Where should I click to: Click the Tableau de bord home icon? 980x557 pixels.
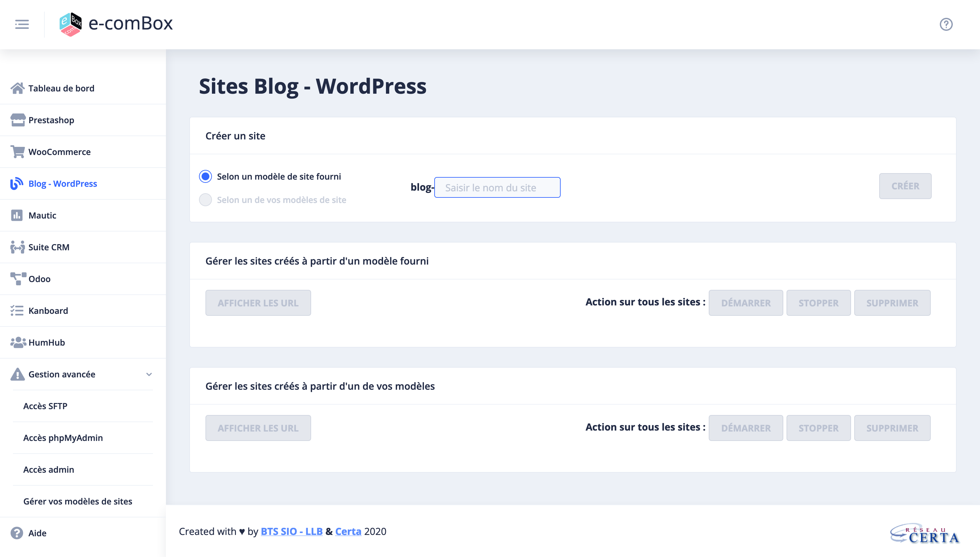pos(17,89)
